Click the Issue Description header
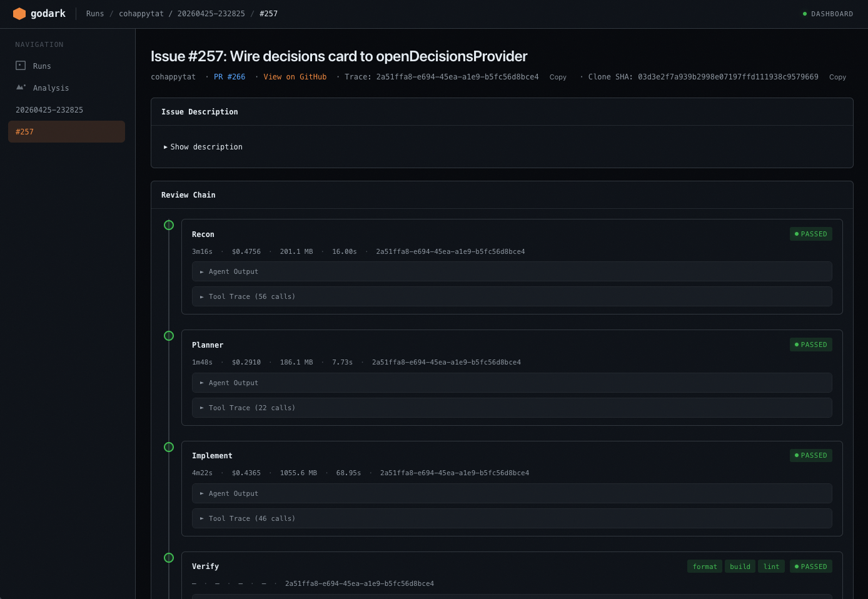 tap(199, 112)
